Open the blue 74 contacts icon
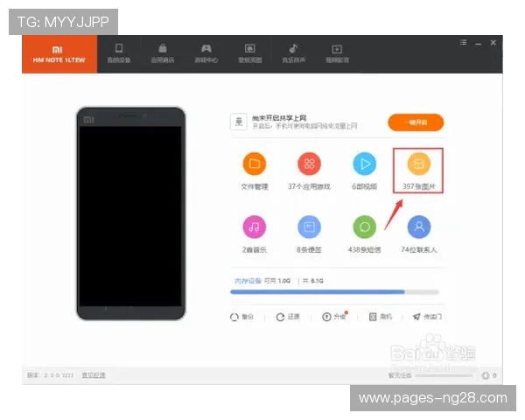This screenshot has width=525, height=420. [419, 227]
